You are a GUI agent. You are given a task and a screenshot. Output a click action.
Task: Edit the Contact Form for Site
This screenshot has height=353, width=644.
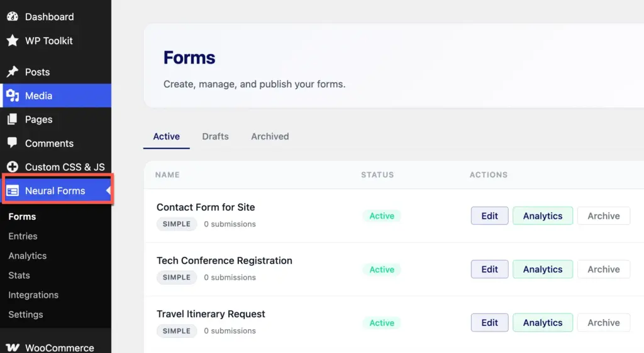point(489,215)
